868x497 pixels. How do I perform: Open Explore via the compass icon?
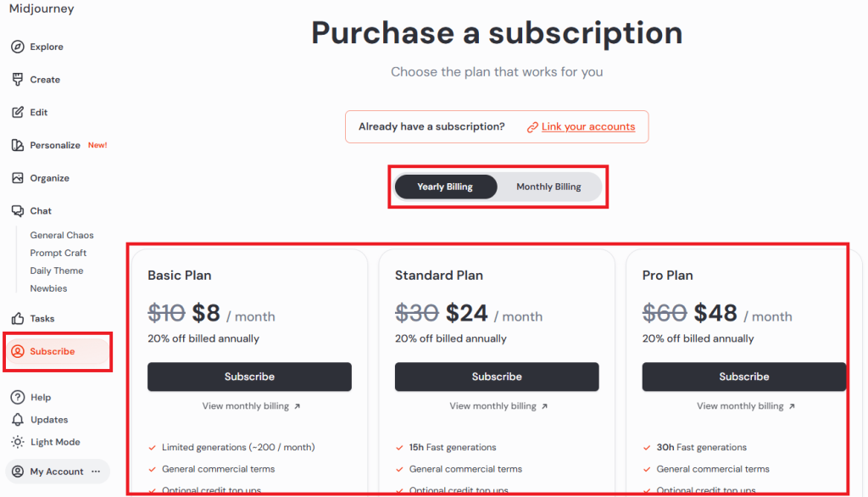point(18,47)
